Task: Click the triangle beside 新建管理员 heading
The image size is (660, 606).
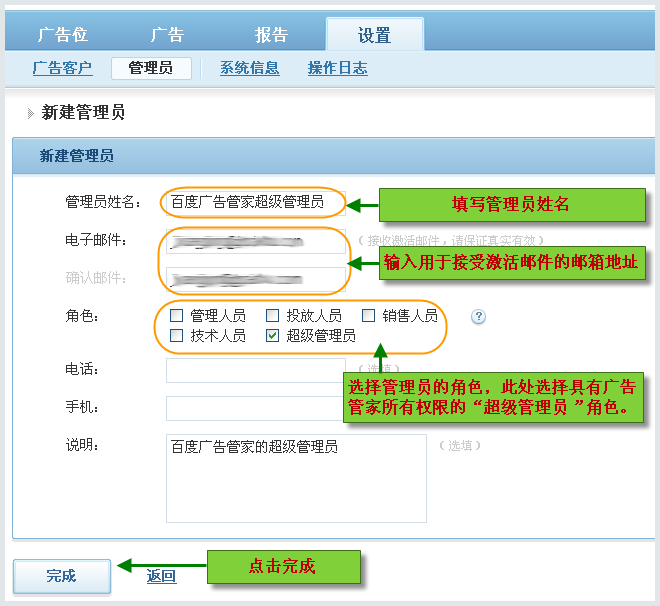Action: point(30,113)
